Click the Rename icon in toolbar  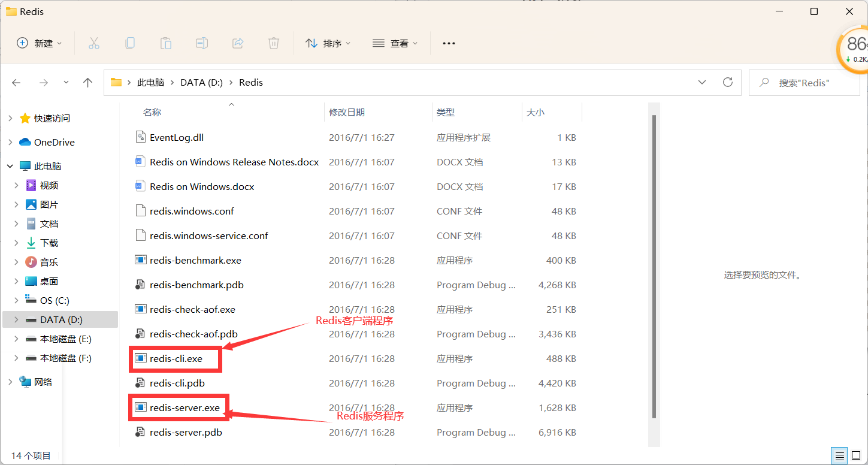click(x=202, y=43)
